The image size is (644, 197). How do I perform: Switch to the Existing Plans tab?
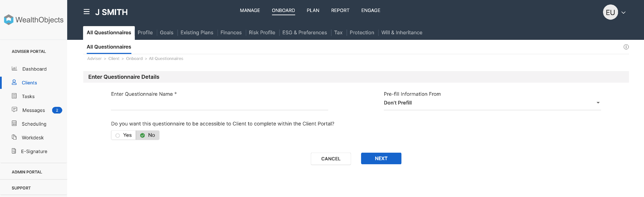[x=197, y=33]
